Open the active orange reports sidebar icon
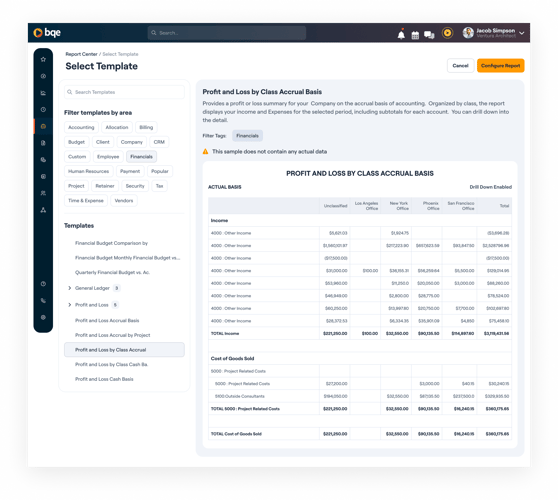This screenshot has width=558, height=500. click(43, 126)
